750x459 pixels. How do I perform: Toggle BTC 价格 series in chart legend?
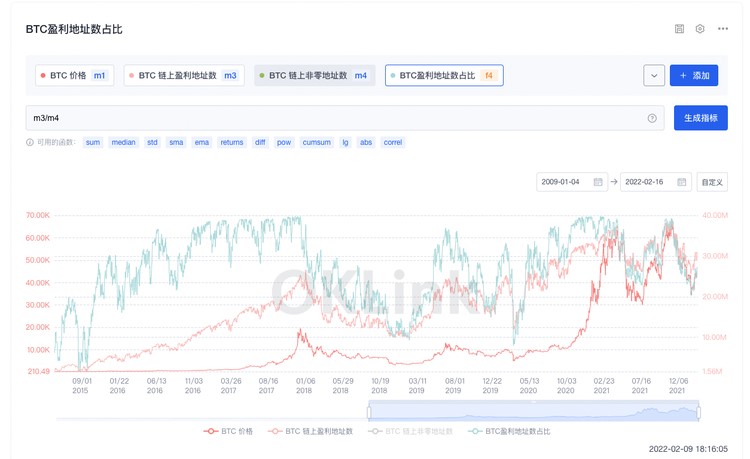coord(228,431)
